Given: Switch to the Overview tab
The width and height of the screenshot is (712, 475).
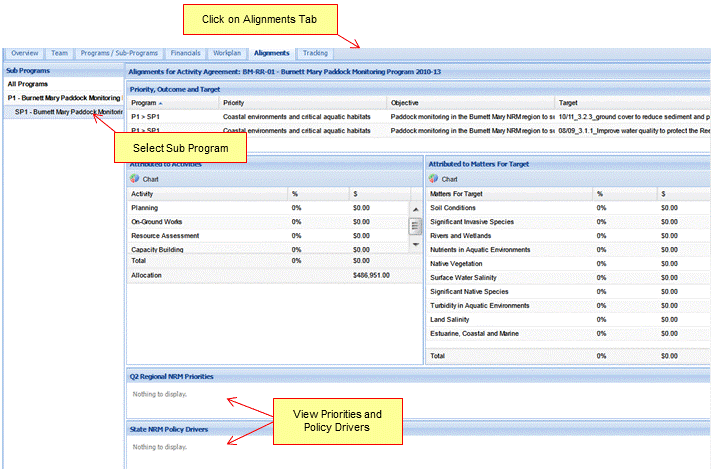Looking at the screenshot, I should (x=24, y=53).
